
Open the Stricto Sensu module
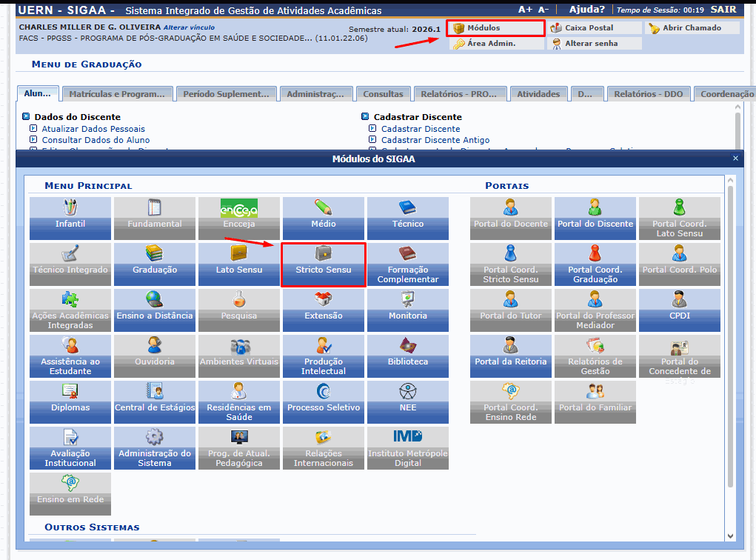[x=324, y=264]
